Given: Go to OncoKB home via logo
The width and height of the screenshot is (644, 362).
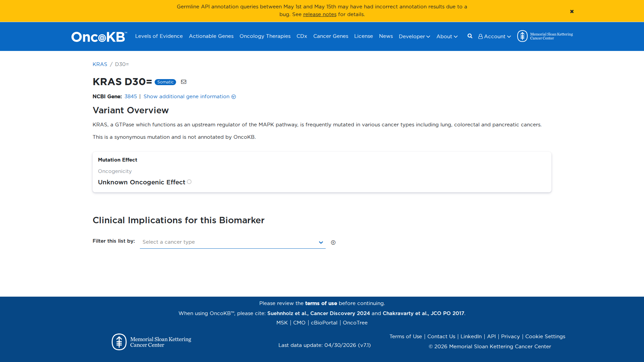Looking at the screenshot, I should [x=99, y=37].
